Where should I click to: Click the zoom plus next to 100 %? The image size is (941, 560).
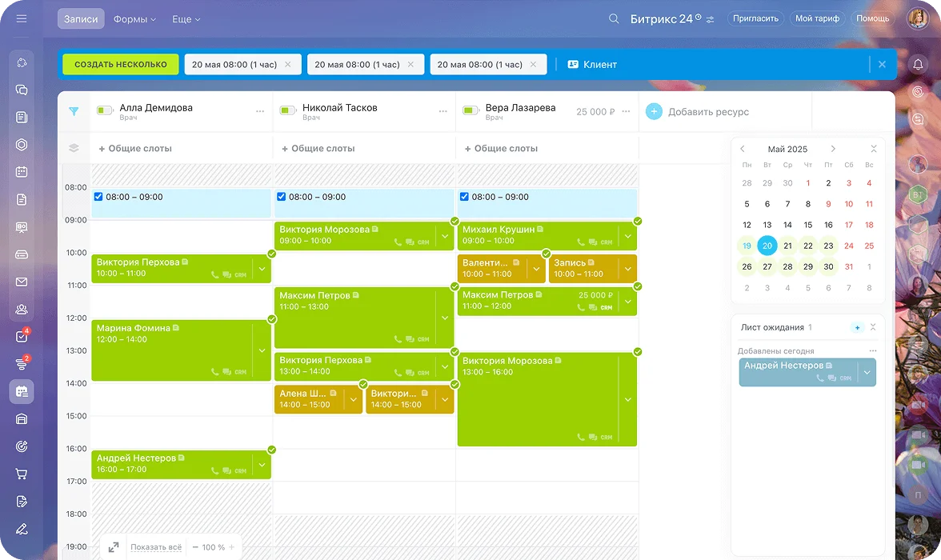click(x=232, y=547)
